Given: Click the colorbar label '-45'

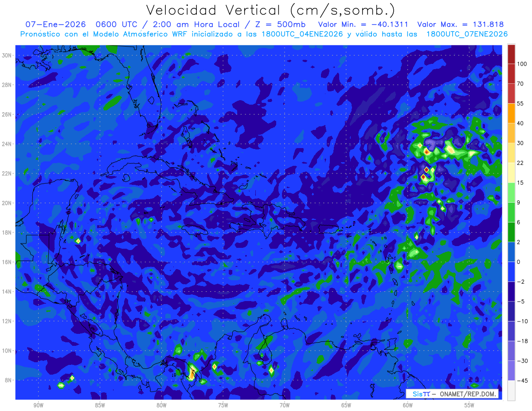Looking at the screenshot, I should tap(522, 380).
